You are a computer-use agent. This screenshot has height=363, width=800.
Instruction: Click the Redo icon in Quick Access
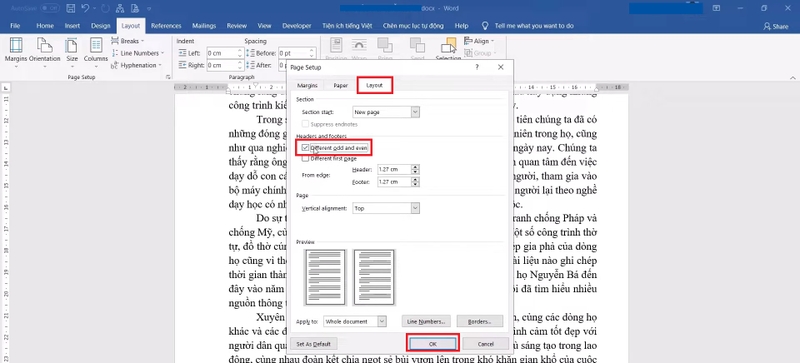pyautogui.click(x=106, y=8)
